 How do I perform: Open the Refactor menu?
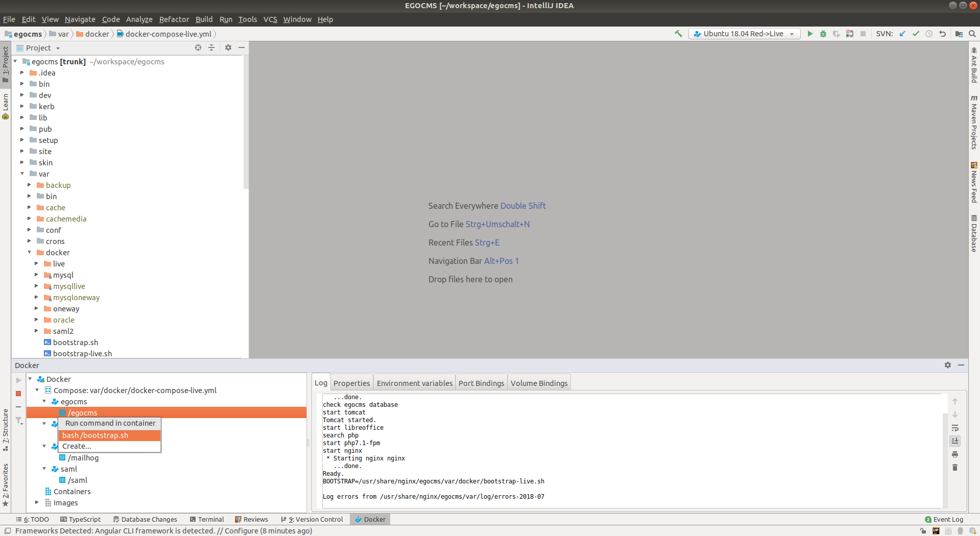[x=174, y=19]
